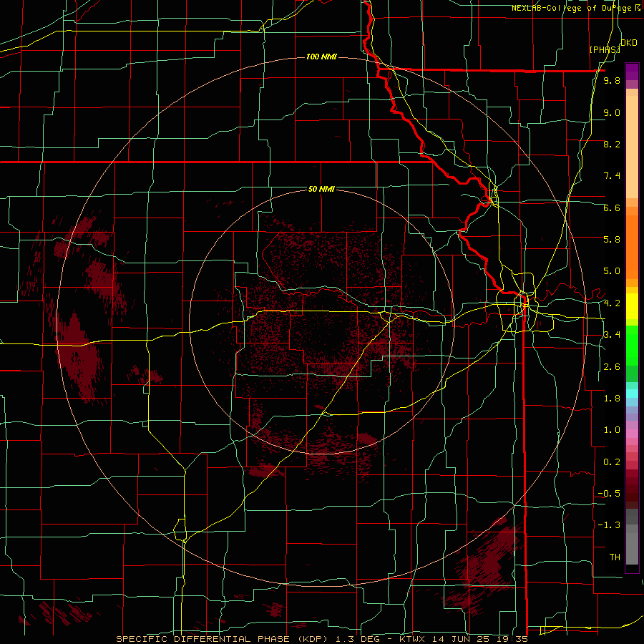Screen dimensions: 644x644
Task: Click the -1.3 scale label
Action: 609,525
